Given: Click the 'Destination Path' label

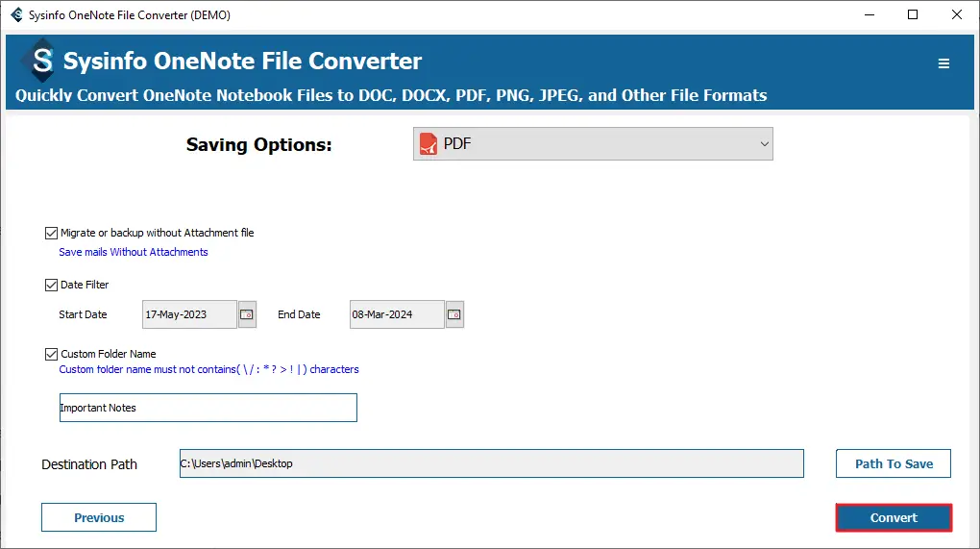Looking at the screenshot, I should click(x=89, y=464).
